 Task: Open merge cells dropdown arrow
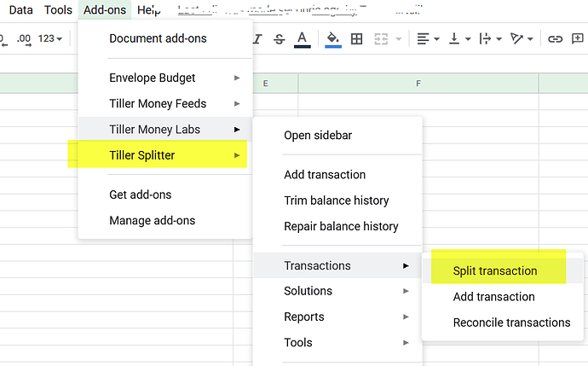[399, 39]
